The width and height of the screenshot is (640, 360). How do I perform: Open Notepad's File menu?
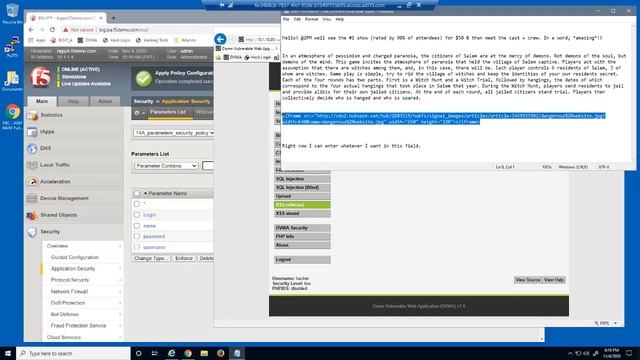point(286,19)
